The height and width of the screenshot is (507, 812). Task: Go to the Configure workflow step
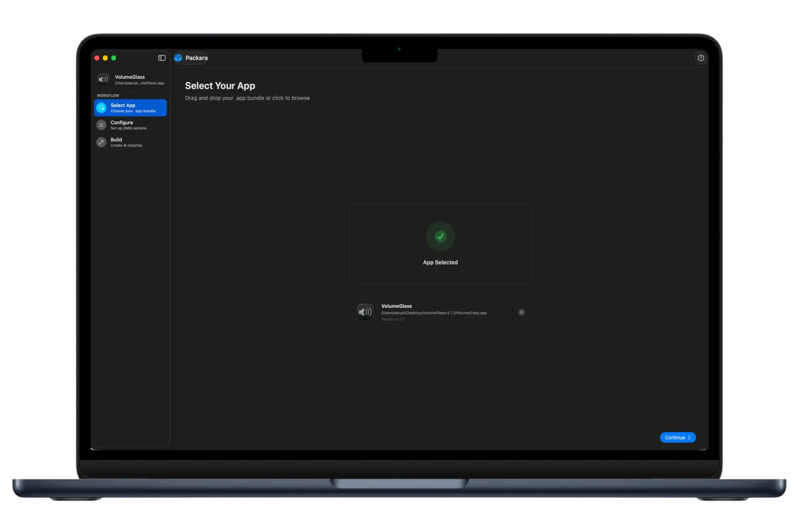pyautogui.click(x=130, y=125)
